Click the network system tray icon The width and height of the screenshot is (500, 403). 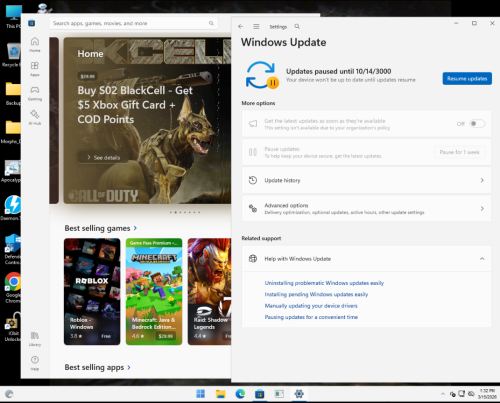coord(462,394)
